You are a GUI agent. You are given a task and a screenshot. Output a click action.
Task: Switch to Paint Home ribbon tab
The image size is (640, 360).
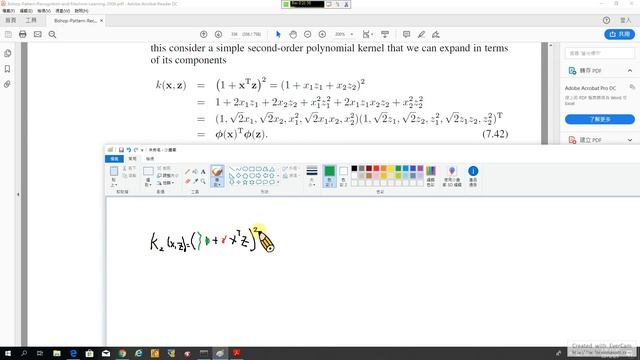[x=132, y=159]
